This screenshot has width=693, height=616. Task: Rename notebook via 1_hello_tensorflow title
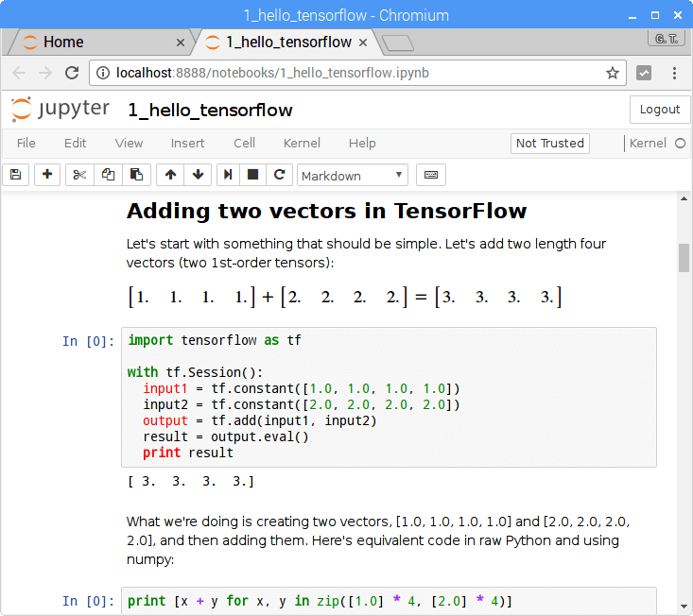[210, 110]
